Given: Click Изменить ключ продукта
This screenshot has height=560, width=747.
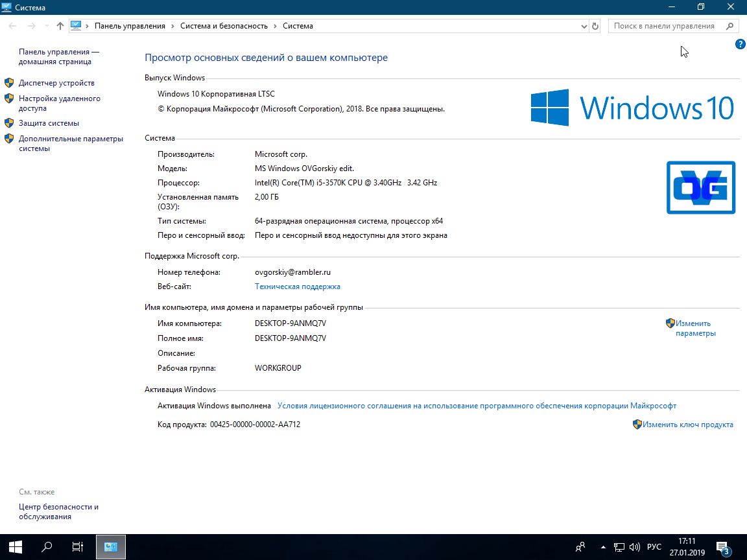Looking at the screenshot, I should [688, 425].
